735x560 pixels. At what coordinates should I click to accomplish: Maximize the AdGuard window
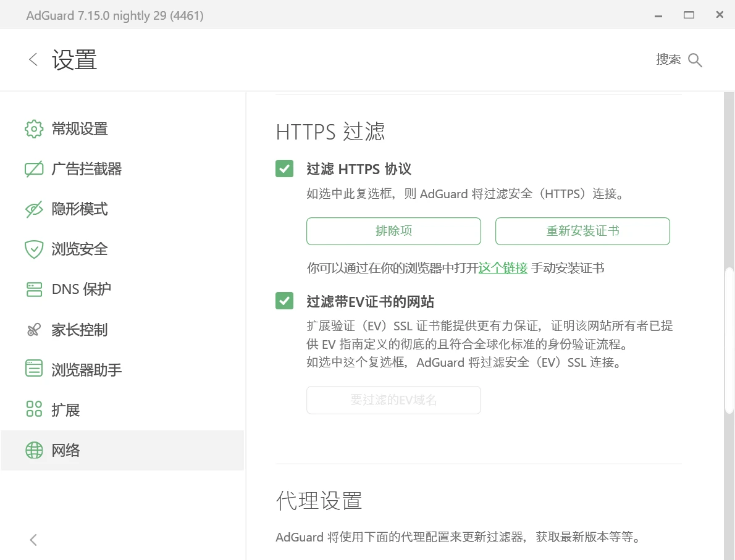[689, 15]
